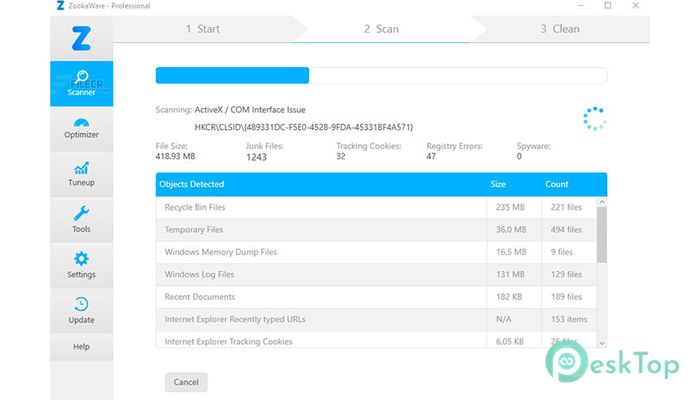Open Help in the sidebar
The width and height of the screenshot is (700, 400).
click(x=81, y=347)
